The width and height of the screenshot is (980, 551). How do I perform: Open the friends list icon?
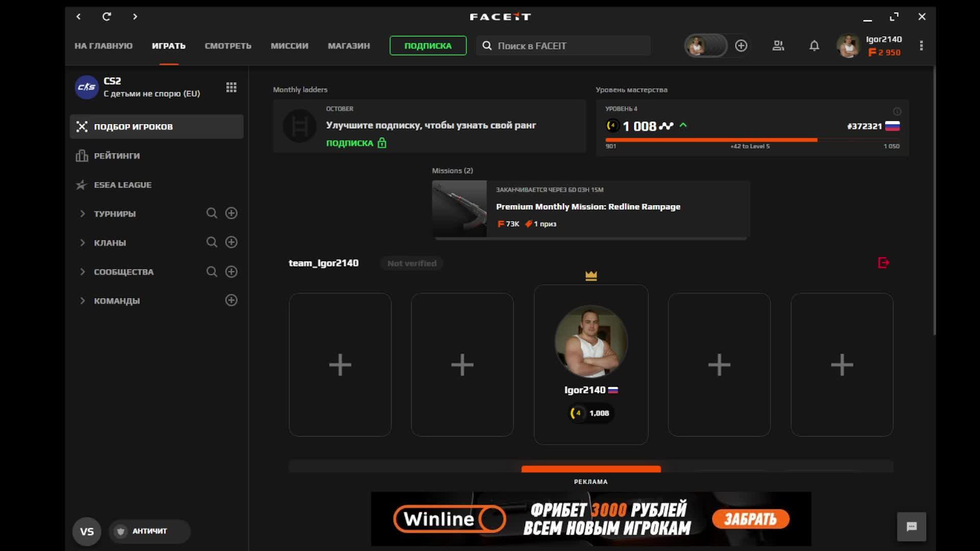click(x=778, y=46)
